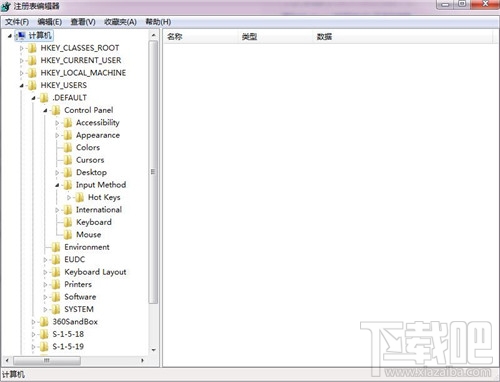The image size is (500, 382).
Task: Expand the Accessibility key
Action: [x=57, y=123]
